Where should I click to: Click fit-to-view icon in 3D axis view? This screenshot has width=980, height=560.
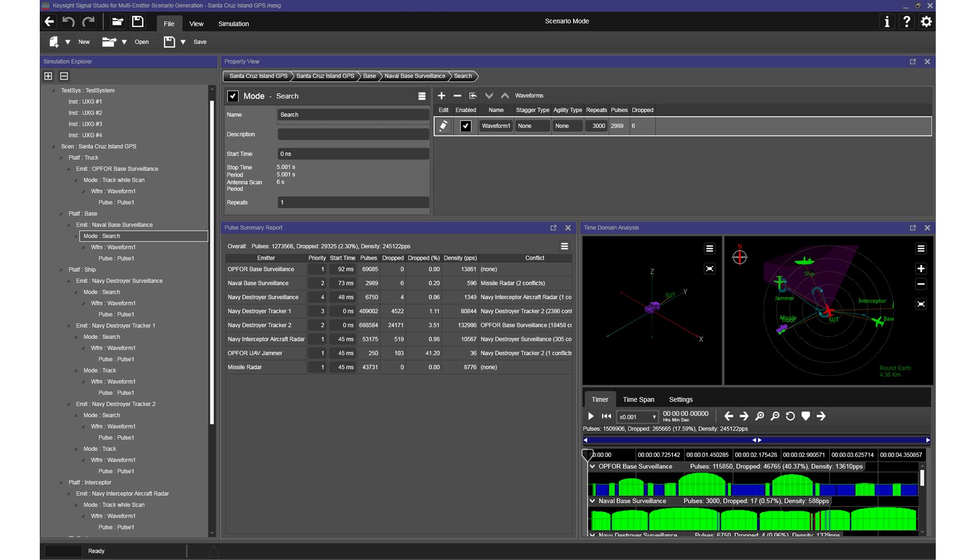pyautogui.click(x=710, y=269)
